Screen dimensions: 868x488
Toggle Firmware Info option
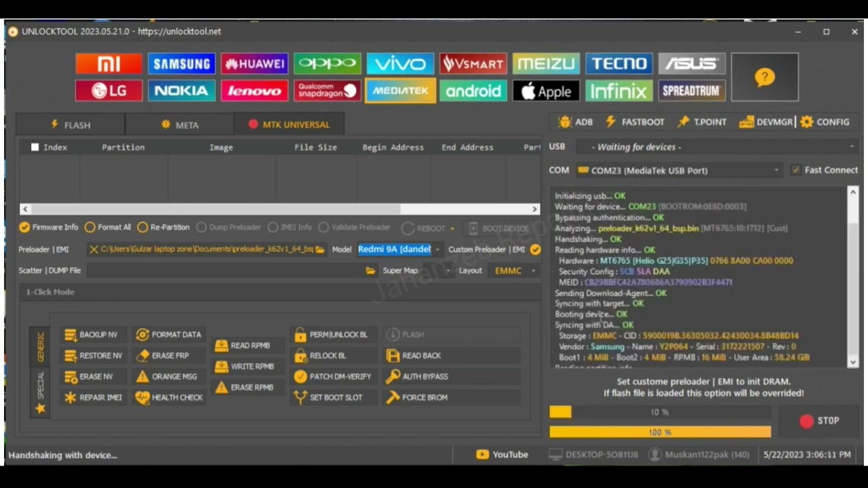click(x=49, y=228)
